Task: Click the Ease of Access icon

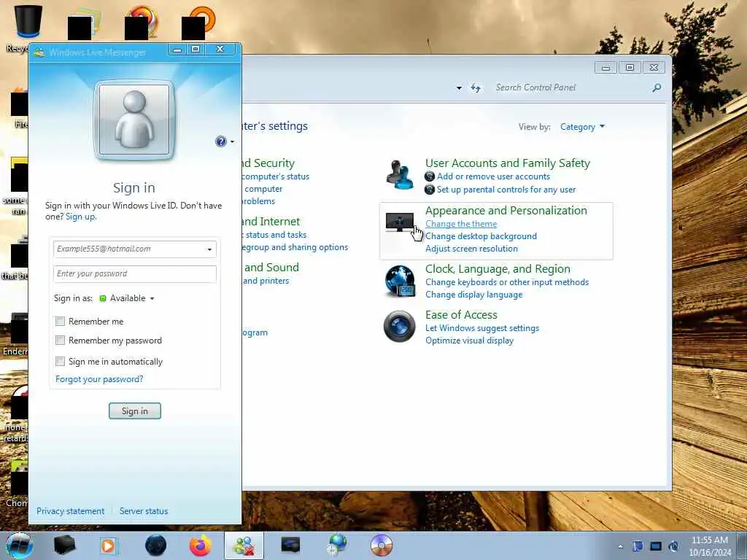Action: tap(399, 326)
